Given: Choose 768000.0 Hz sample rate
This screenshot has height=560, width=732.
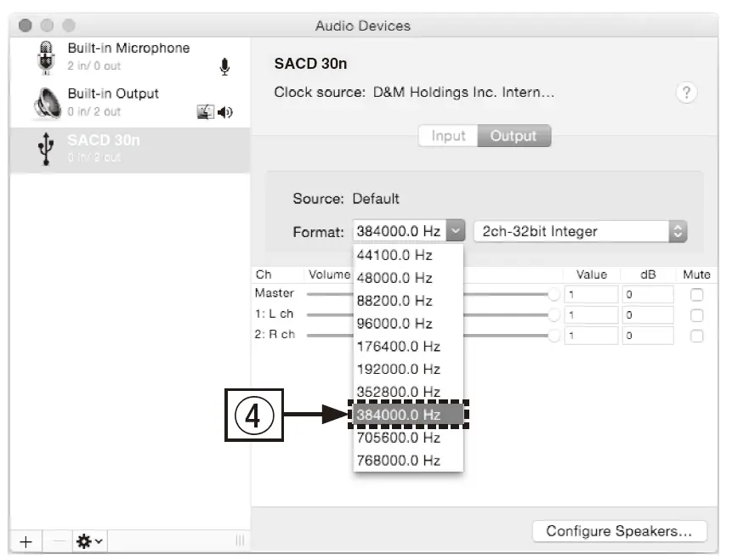Looking at the screenshot, I should 408,461.
